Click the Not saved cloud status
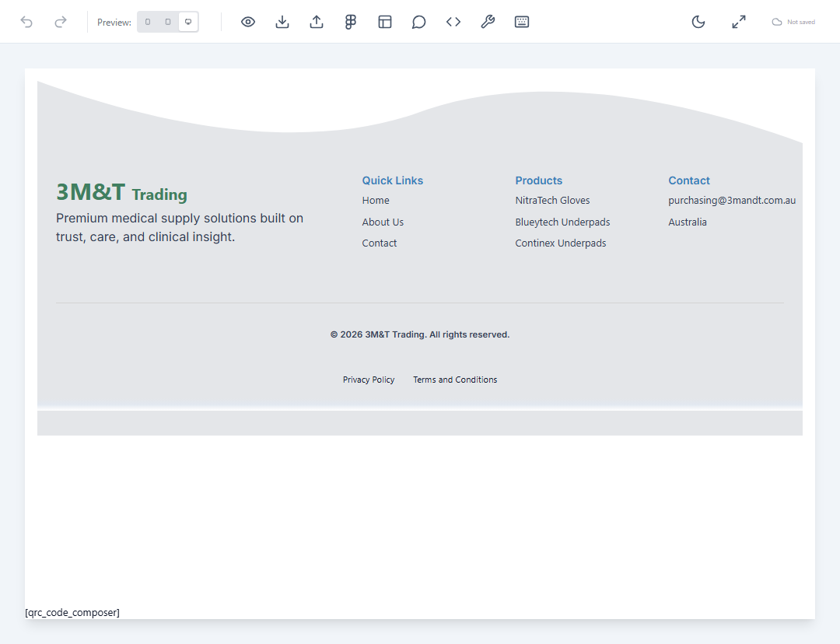This screenshot has width=840, height=644. click(x=793, y=22)
